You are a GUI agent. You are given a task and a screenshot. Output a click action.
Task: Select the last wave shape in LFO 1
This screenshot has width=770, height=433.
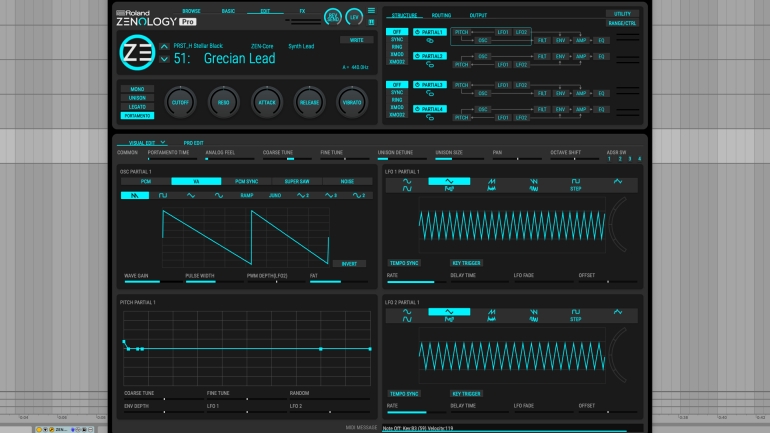[618, 182]
